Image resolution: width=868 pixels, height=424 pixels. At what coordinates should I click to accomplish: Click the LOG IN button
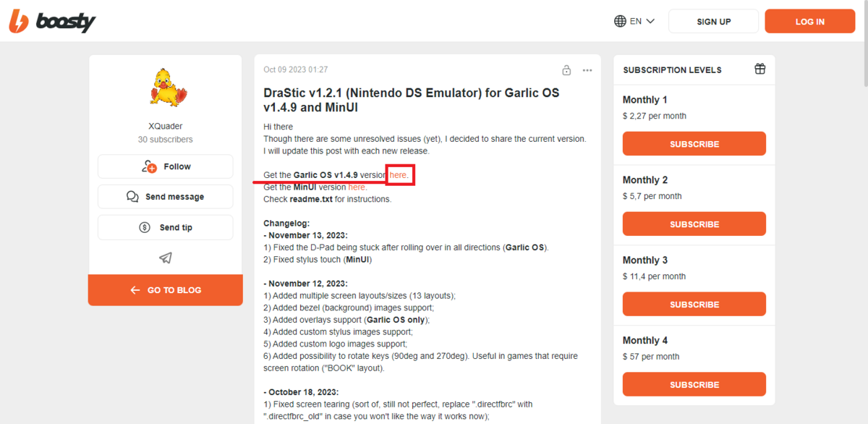click(809, 22)
